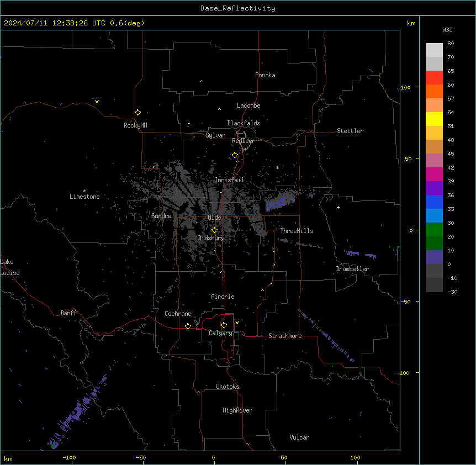Click the purple echo patch northwest of ThreeHills
The image size is (476, 465).
(280, 202)
